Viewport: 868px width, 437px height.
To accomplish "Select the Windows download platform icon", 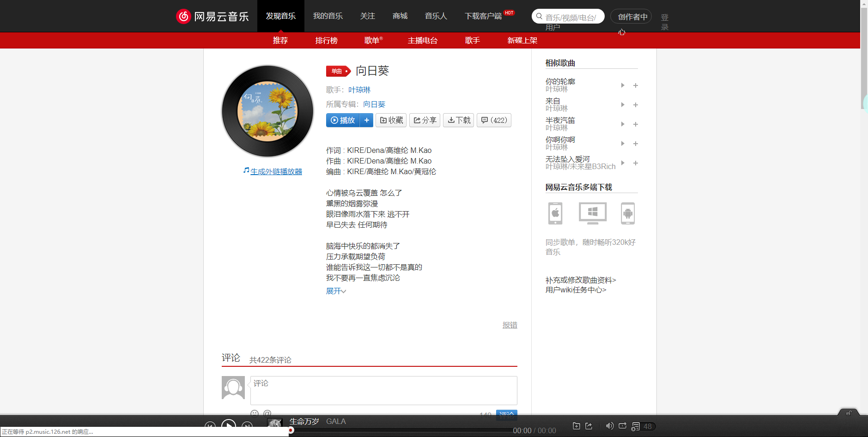I will pyautogui.click(x=592, y=213).
